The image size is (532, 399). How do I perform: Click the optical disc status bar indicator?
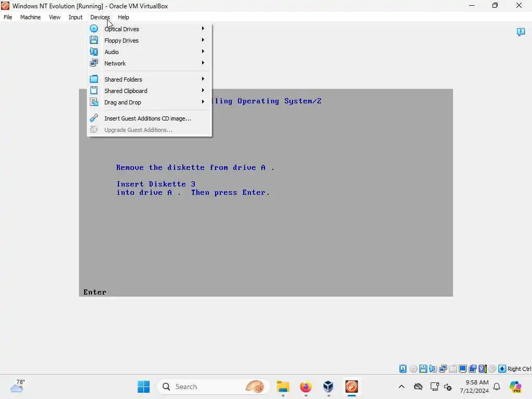(413, 369)
